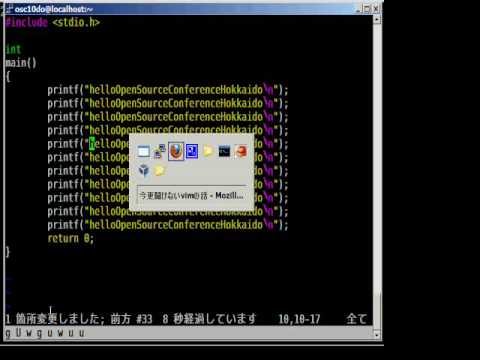Click the '#include <stdio.h>' line
Image resolution: width=480 pixels, height=360 pixels.
[53, 22]
